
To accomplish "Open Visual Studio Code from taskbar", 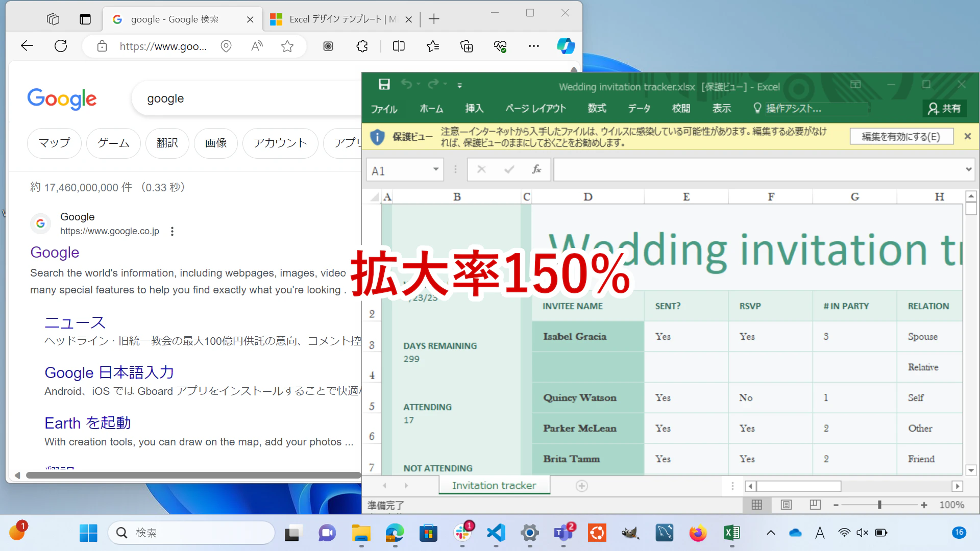I will click(x=496, y=533).
